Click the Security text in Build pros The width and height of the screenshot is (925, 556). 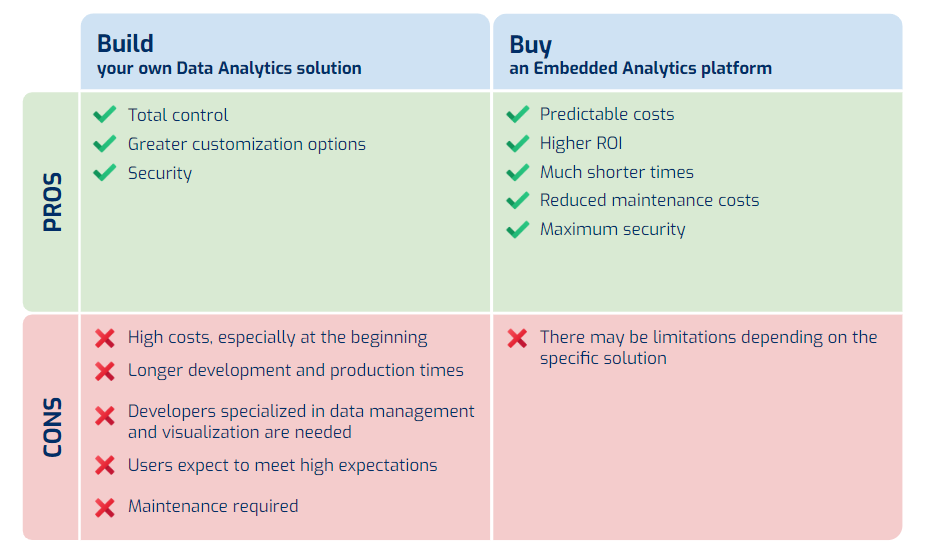(x=160, y=174)
